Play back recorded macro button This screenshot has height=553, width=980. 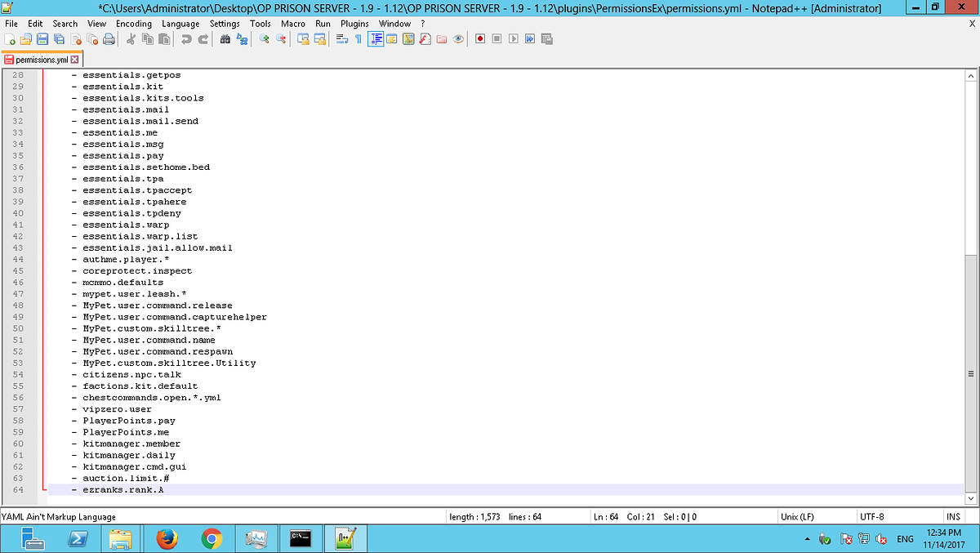point(513,38)
